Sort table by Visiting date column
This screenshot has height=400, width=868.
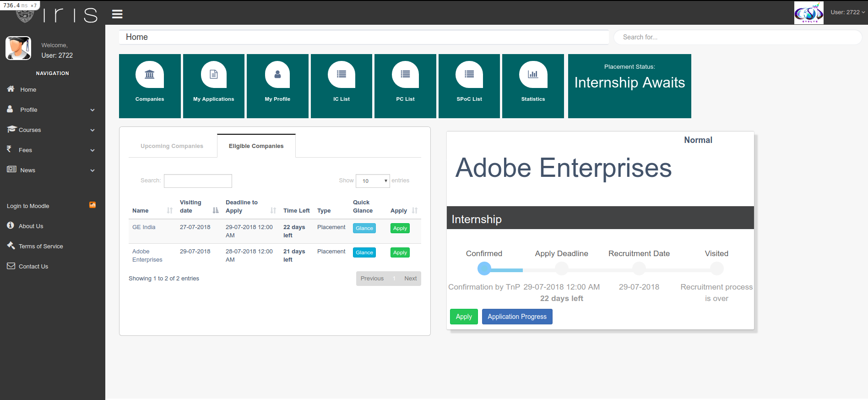click(x=216, y=211)
